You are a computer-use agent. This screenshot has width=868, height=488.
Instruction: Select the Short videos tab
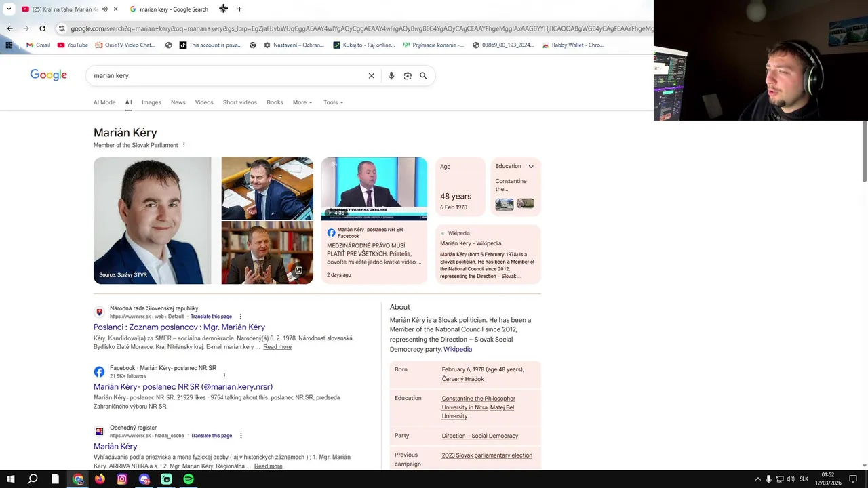coord(240,102)
